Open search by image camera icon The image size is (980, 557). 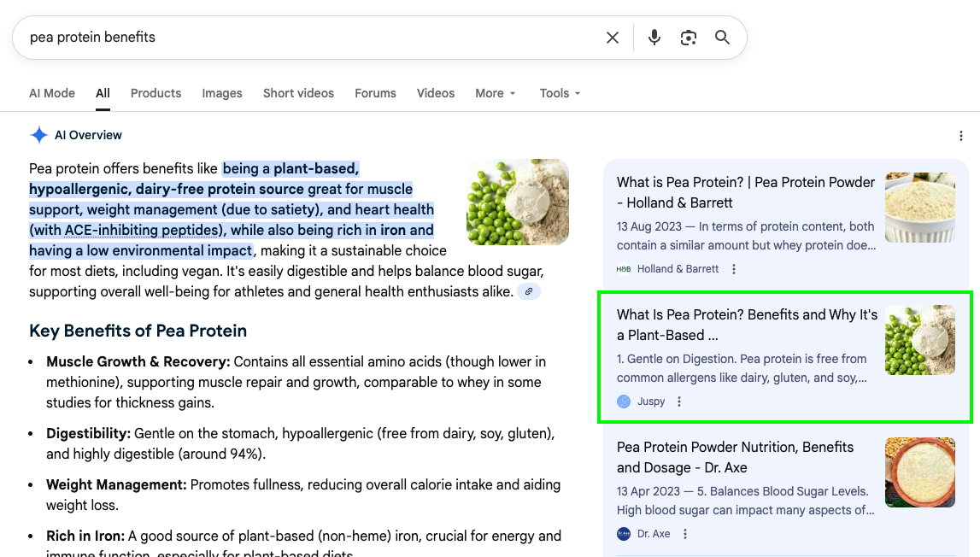tap(688, 38)
